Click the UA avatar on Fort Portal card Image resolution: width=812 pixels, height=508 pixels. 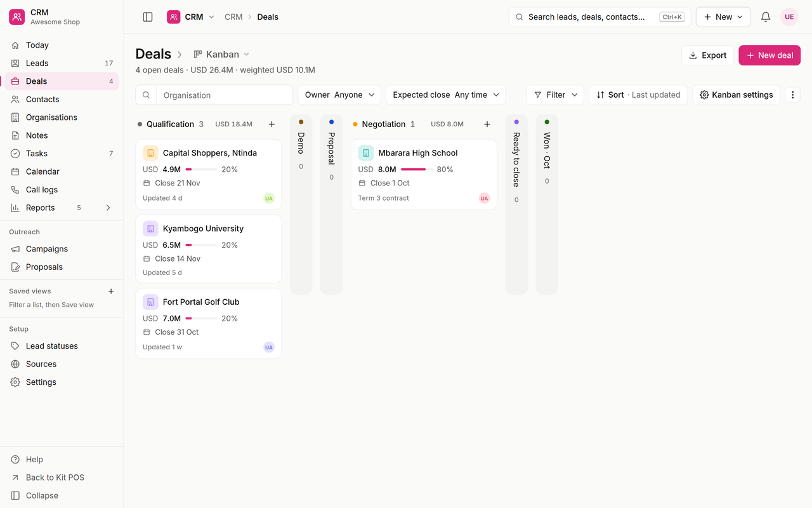coord(269,347)
